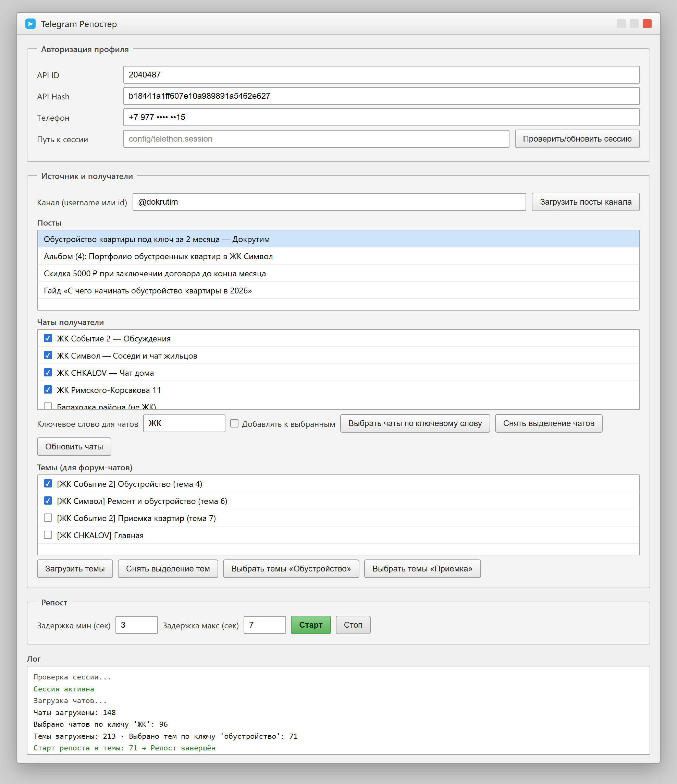The image size is (677, 784).
Task: Check the «ЖК Событие 2 — Обсуждения» checkbox
Action: point(48,338)
